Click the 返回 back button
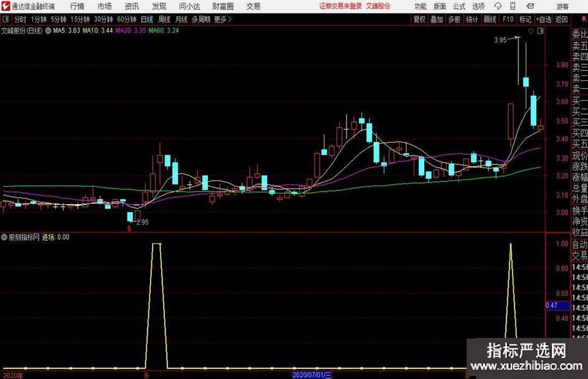The image size is (588, 379). point(561,19)
